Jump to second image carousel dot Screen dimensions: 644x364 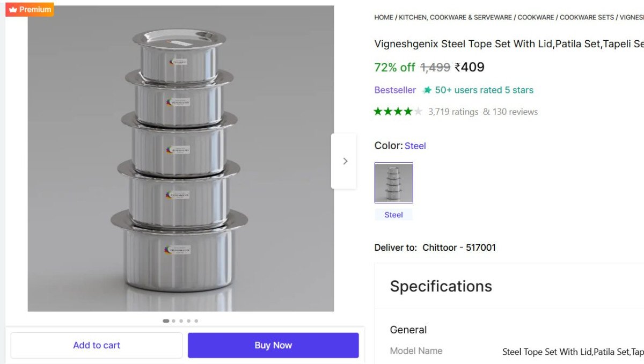173,321
